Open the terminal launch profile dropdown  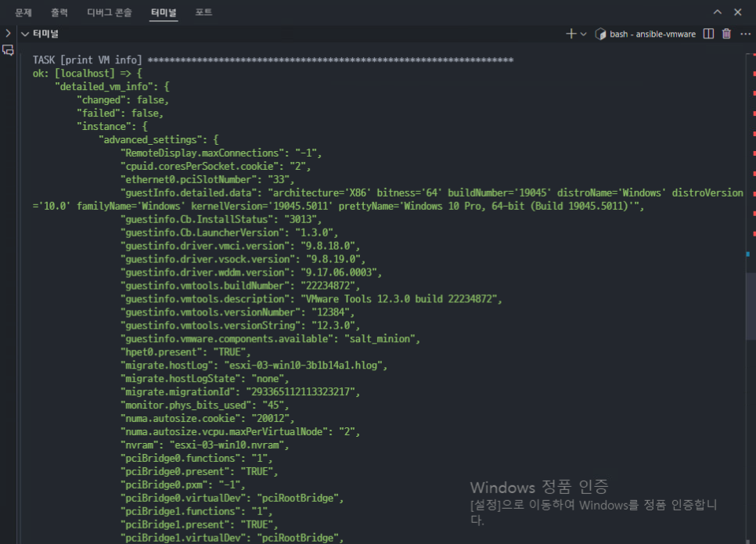pos(583,34)
